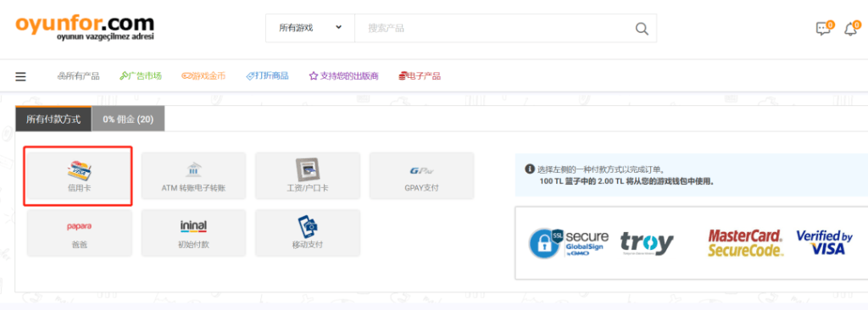Select the 所有付款方式 tab
The height and width of the screenshot is (310, 868).
click(53, 119)
